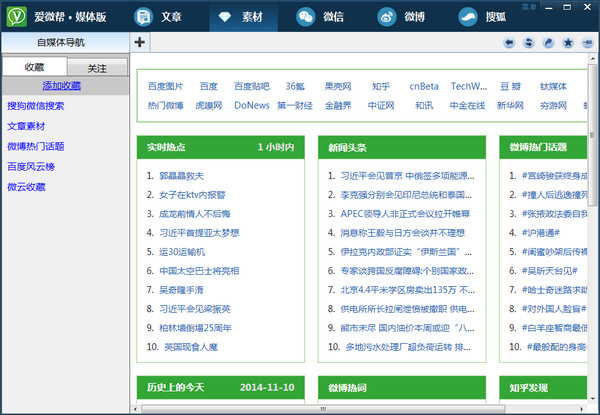
Task: Bookmark the page with the star icon
Action: (568, 42)
